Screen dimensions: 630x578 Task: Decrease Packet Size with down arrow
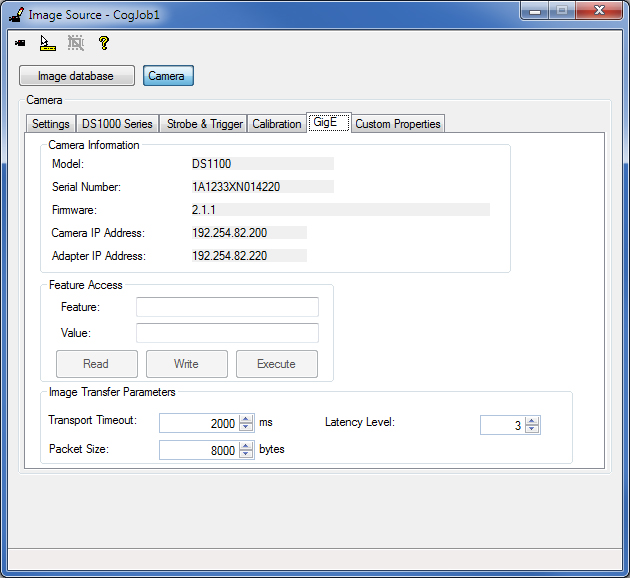[246, 454]
